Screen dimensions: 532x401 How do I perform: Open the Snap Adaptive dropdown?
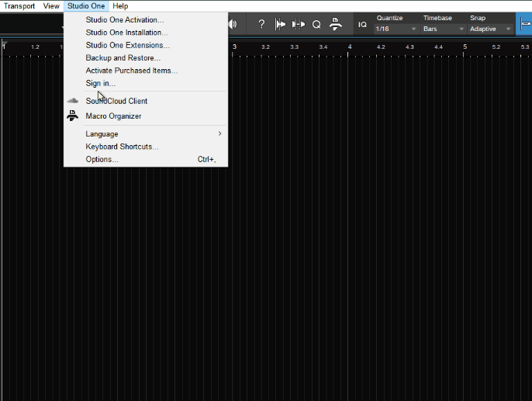(x=490, y=29)
